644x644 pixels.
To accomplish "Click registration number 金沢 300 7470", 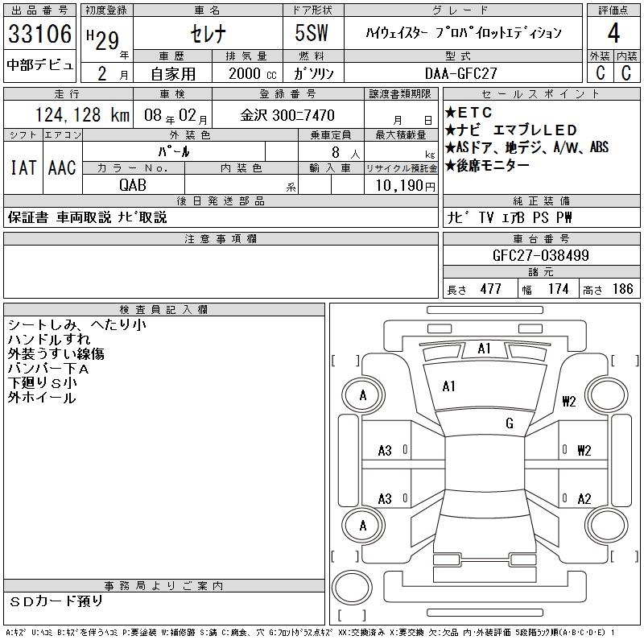I will coord(287,115).
